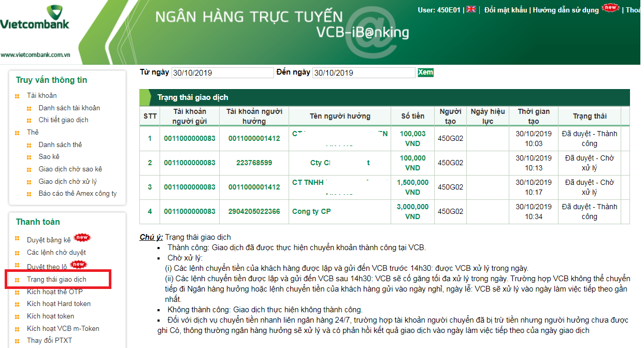Open Các lệnh chờ duyệt
Screen dimensions: 644x348
point(56,253)
